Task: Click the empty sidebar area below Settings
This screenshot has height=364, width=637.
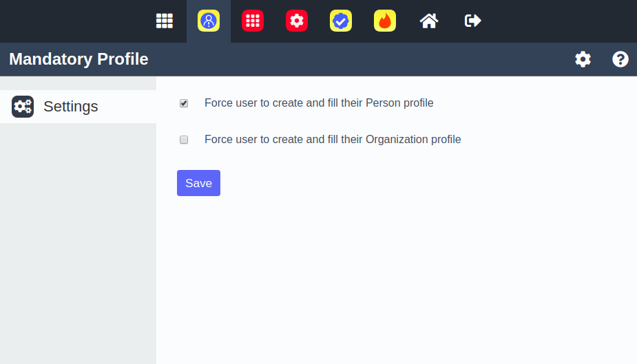Action: point(78,241)
